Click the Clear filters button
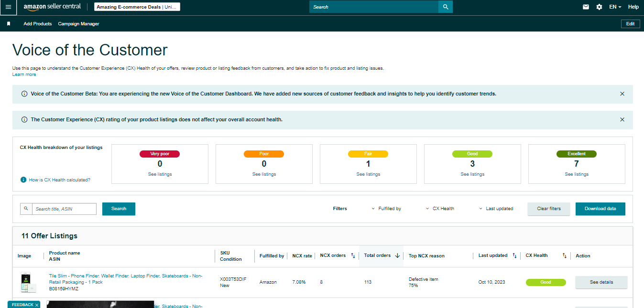The width and height of the screenshot is (644, 308). 549,209
